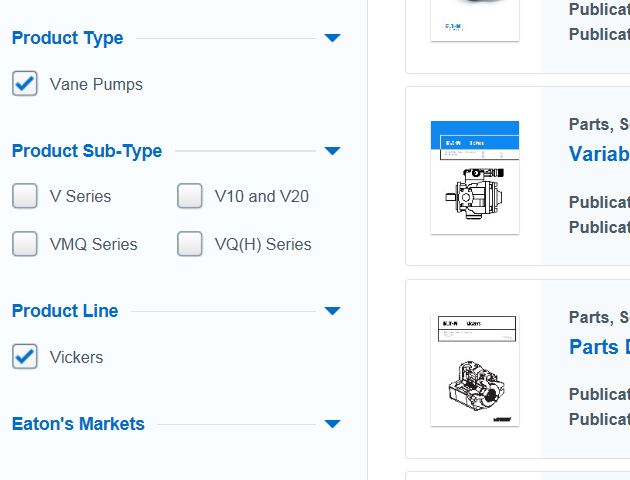630x480 pixels.
Task: Open the Parts drawing document thumbnail
Action: click(x=475, y=370)
